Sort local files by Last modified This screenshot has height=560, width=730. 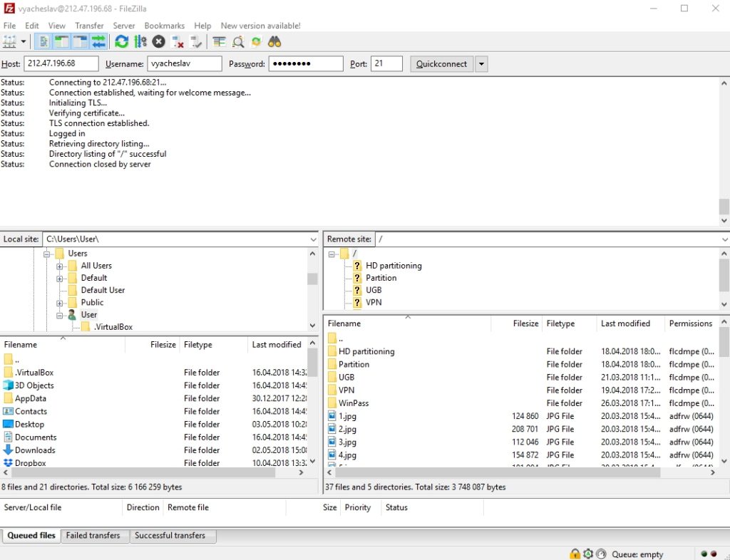277,345
